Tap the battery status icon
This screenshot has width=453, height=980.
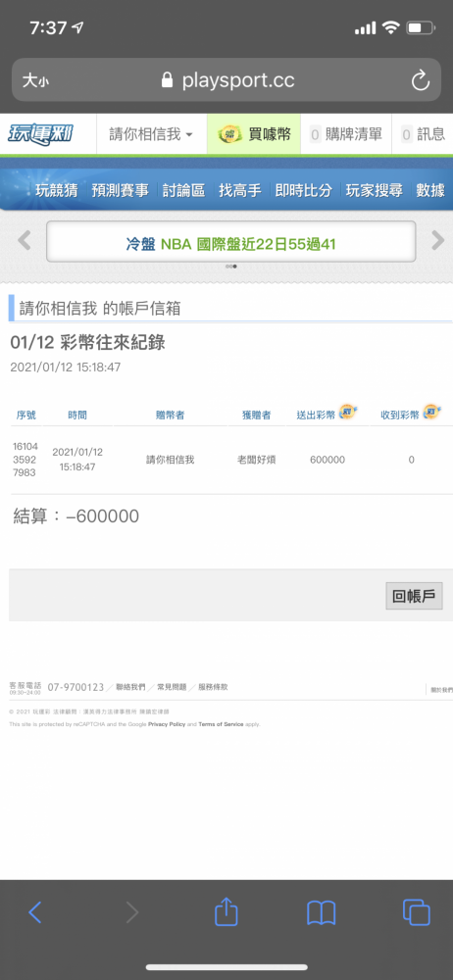(x=421, y=28)
